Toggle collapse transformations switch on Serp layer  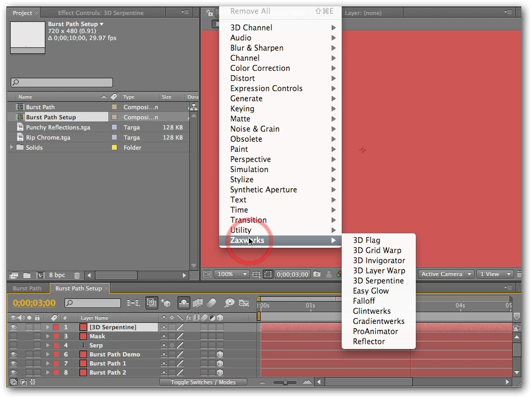tap(172, 345)
